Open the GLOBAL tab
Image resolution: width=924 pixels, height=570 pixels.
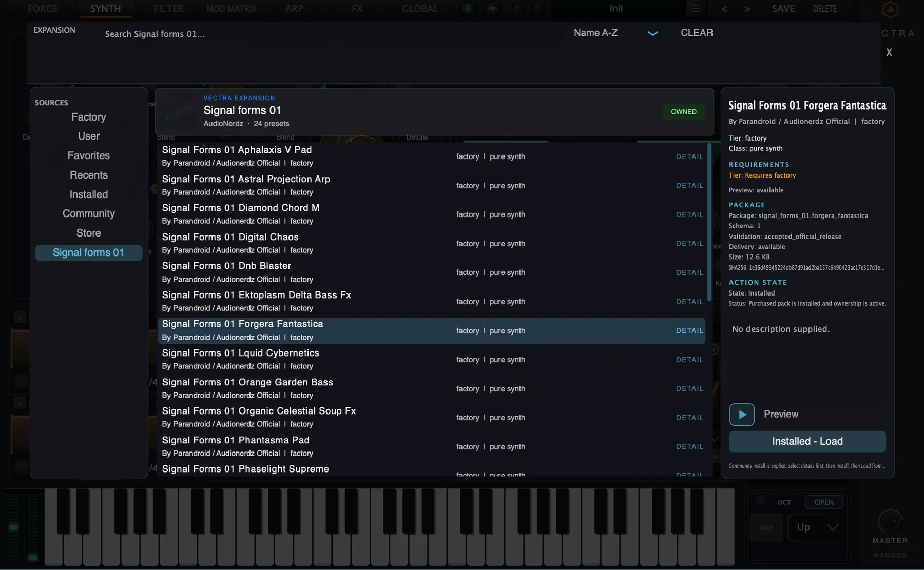pyautogui.click(x=420, y=9)
